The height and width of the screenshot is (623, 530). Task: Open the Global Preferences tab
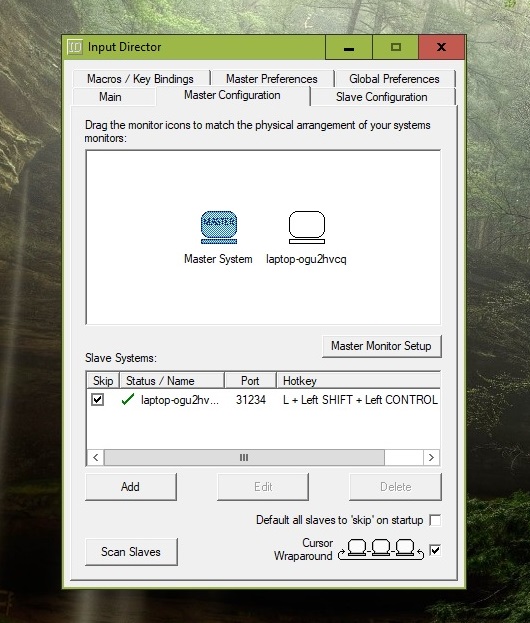(395, 79)
